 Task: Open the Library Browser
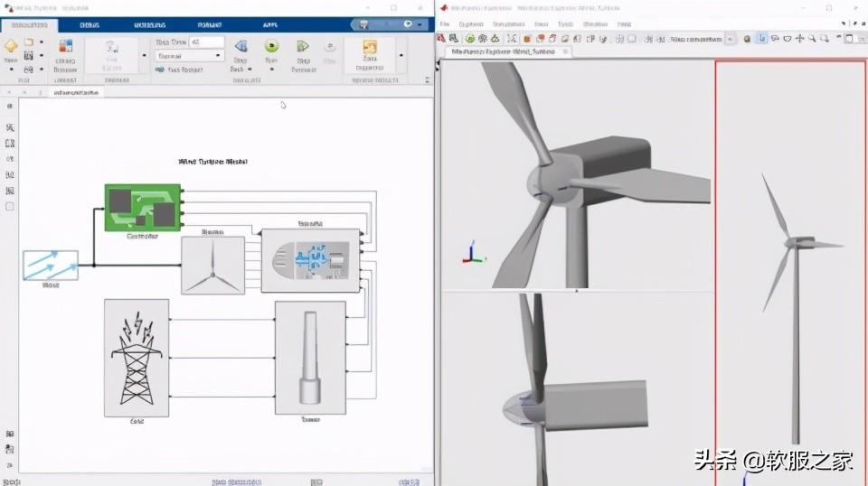pyautogui.click(x=65, y=49)
